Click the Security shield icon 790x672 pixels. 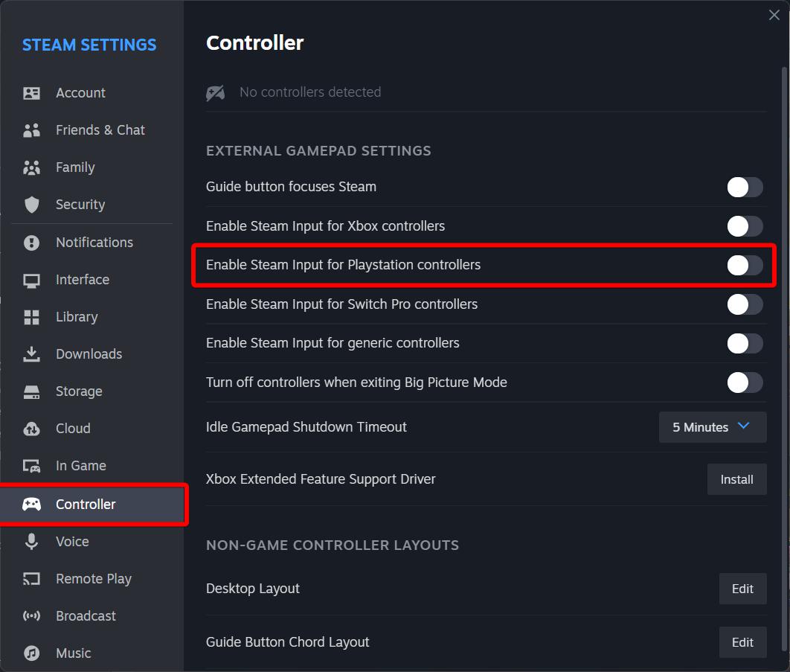pyautogui.click(x=31, y=205)
